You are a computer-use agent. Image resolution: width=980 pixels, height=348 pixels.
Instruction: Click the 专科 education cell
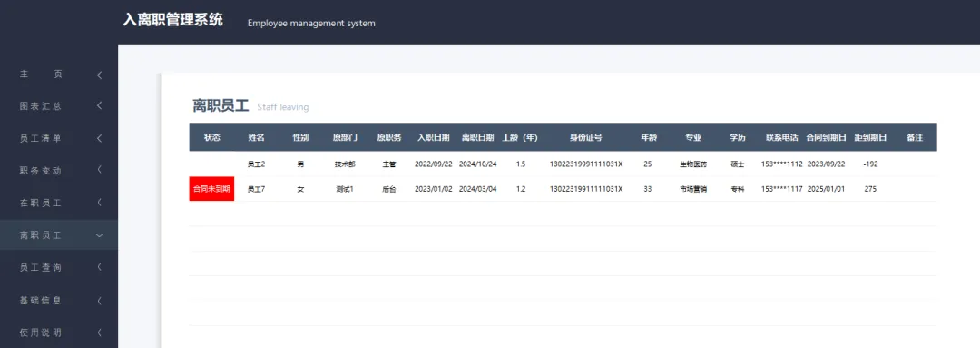[738, 189]
